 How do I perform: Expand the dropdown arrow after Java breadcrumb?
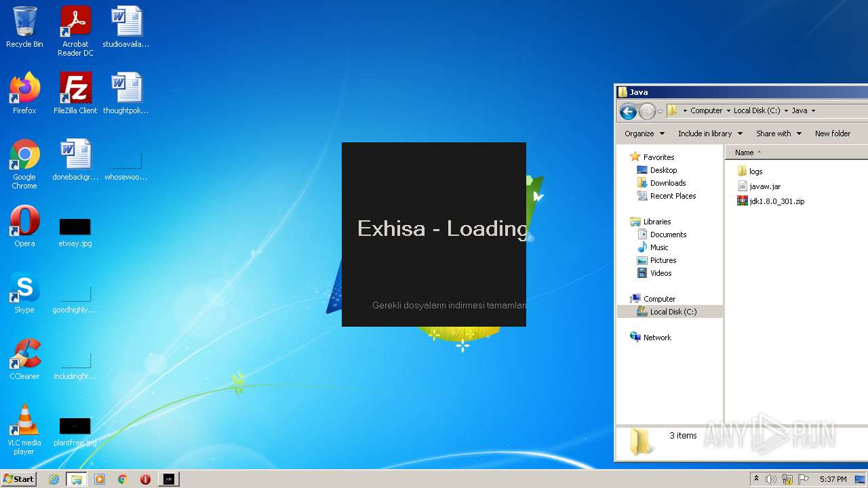[x=813, y=110]
